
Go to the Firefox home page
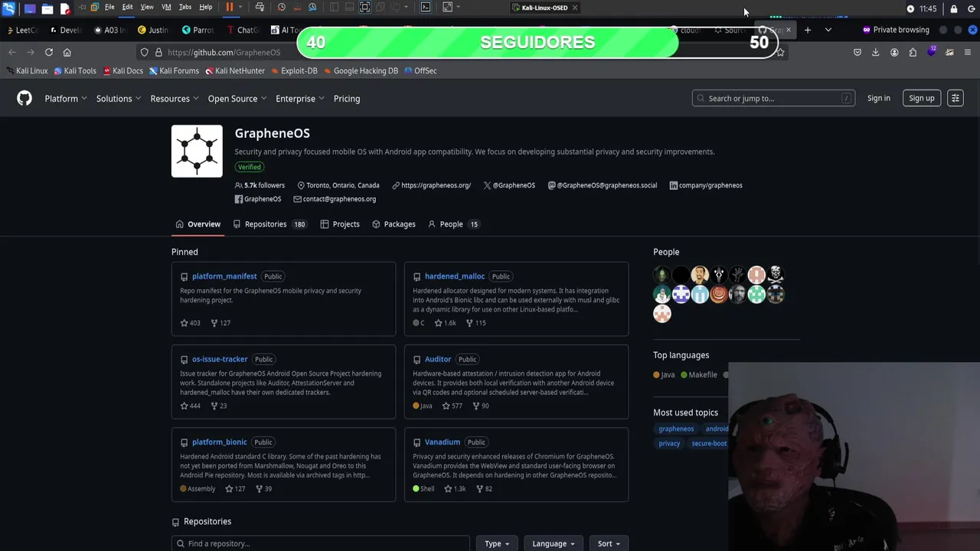point(67,52)
